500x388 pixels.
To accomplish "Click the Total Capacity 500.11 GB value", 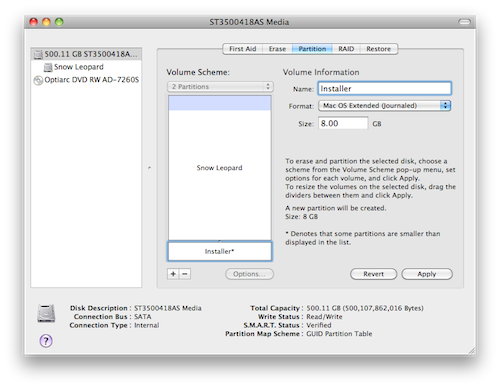I will (365, 308).
